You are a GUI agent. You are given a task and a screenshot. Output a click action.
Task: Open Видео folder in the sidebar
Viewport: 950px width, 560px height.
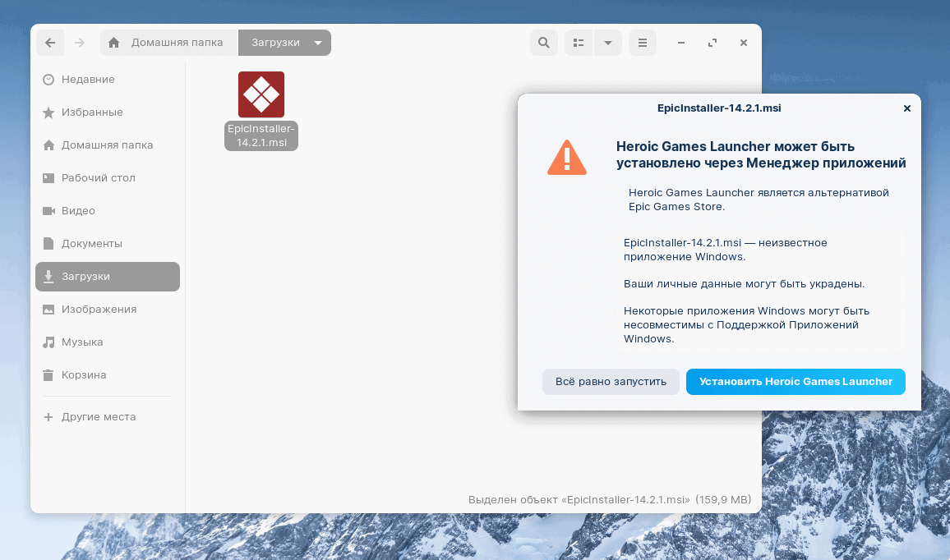[x=107, y=211]
